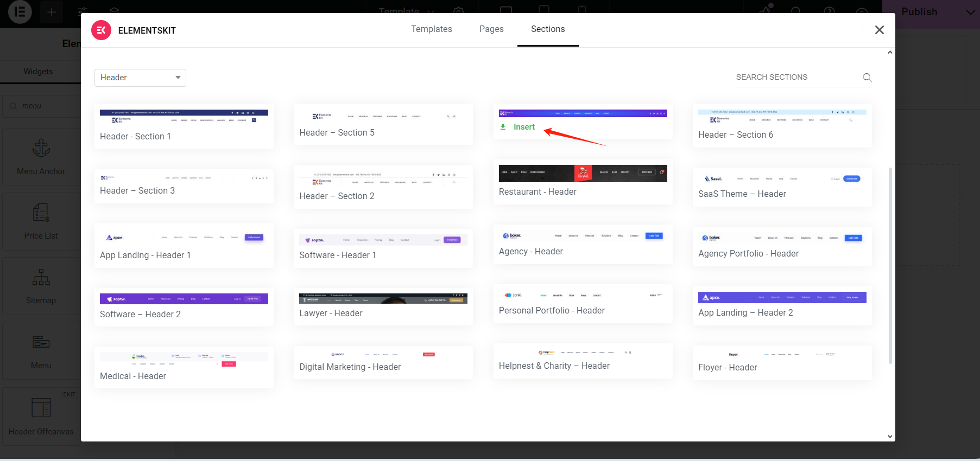This screenshot has height=461, width=980.
Task: Switch to the Pages tab
Action: [491, 29]
